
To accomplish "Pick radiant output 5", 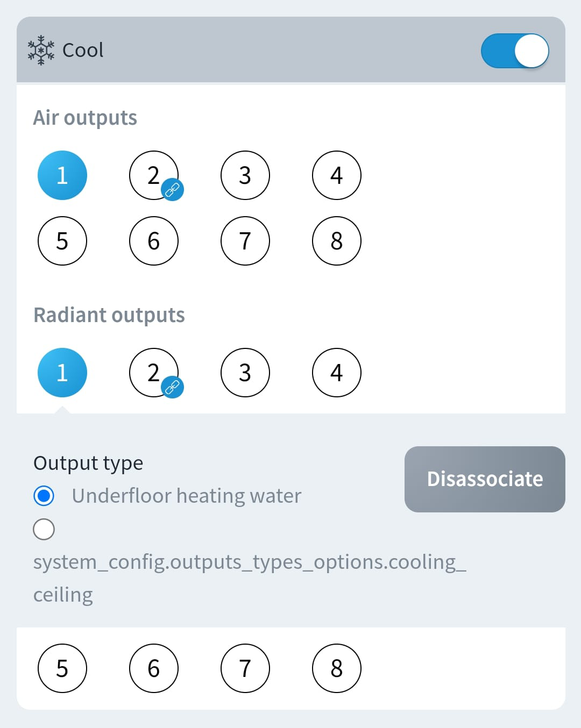I will point(62,668).
